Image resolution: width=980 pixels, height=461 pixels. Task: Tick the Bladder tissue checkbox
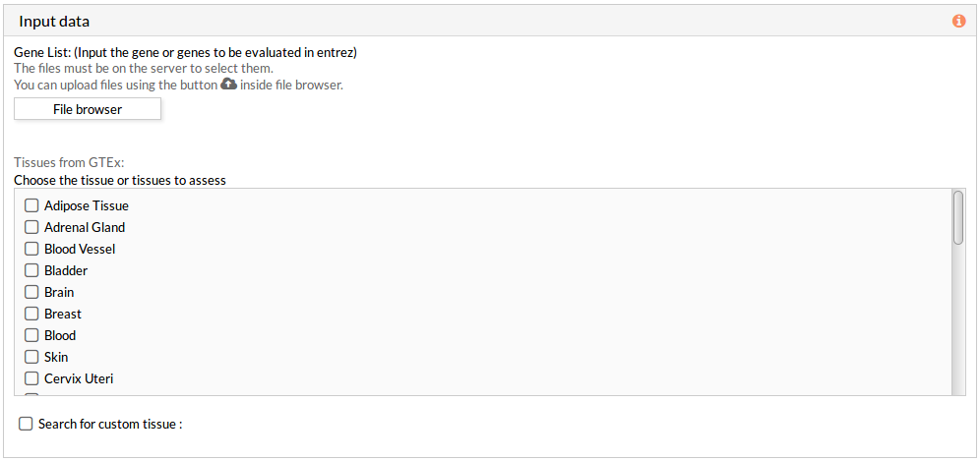point(31,270)
